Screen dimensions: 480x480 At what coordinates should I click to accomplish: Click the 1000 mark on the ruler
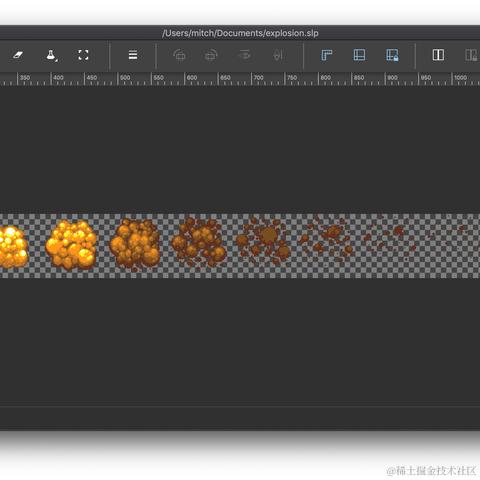click(460, 78)
